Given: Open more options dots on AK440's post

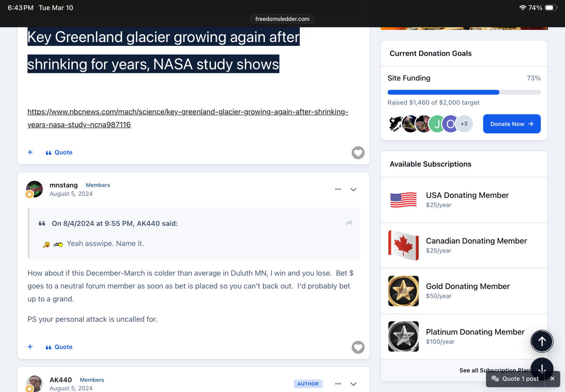Looking at the screenshot, I should [x=338, y=384].
